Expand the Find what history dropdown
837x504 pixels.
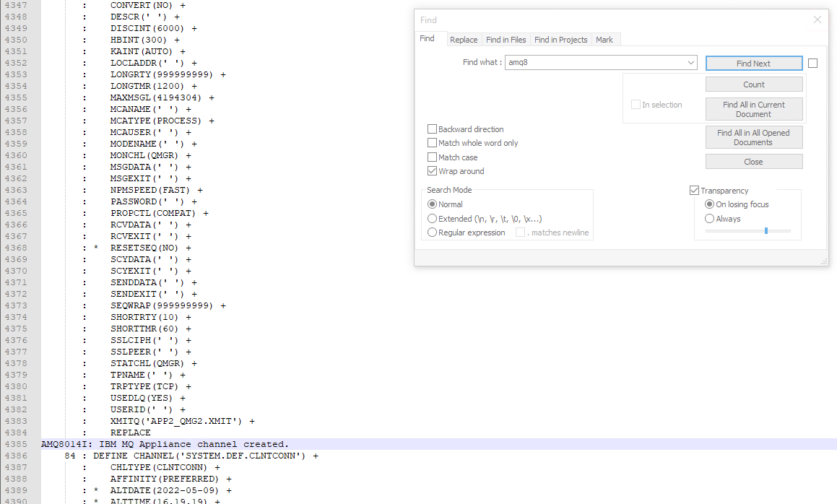pyautogui.click(x=690, y=63)
